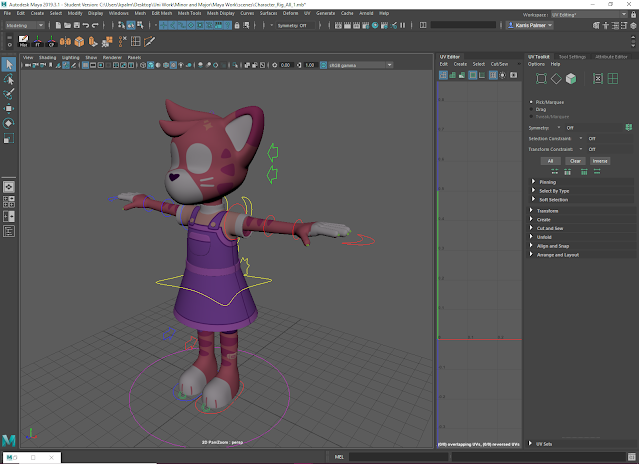
Task: Activate the Rotate tool in the toolbox
Action: [9, 123]
